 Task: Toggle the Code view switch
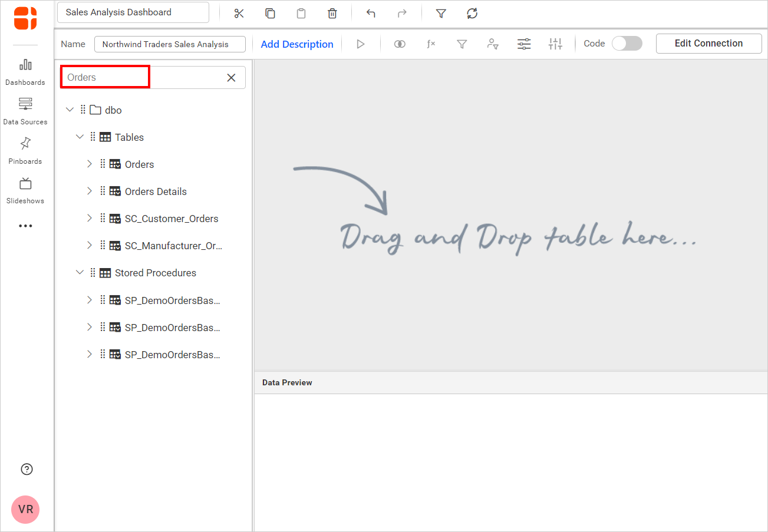[627, 44]
